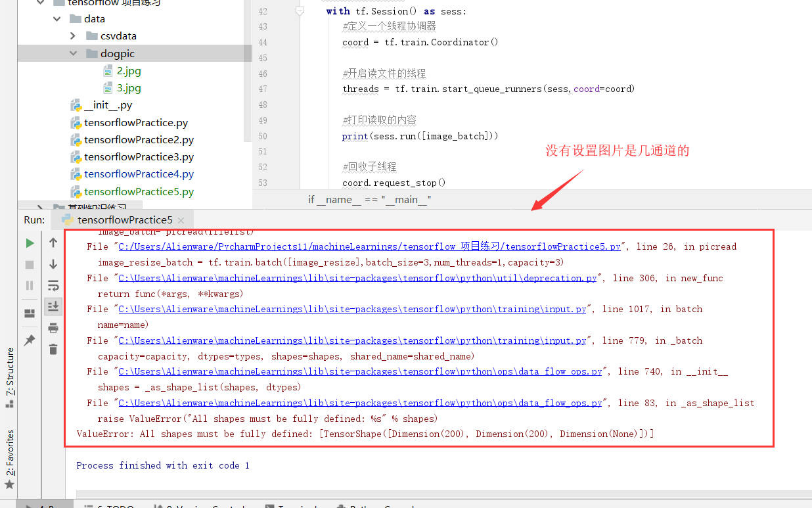Place cursor on threads = tf.train.start_queue_runners line
Viewport: 812px width, 508px height.
(488, 89)
